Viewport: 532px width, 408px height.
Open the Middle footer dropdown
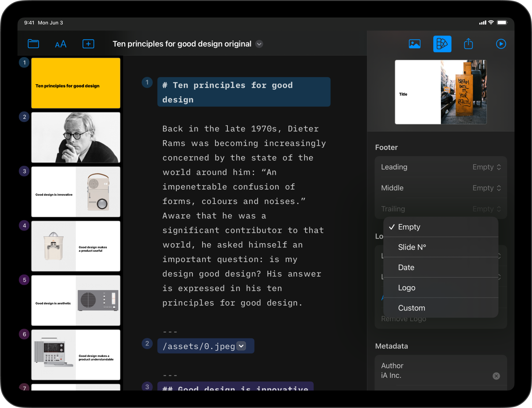(x=441, y=188)
